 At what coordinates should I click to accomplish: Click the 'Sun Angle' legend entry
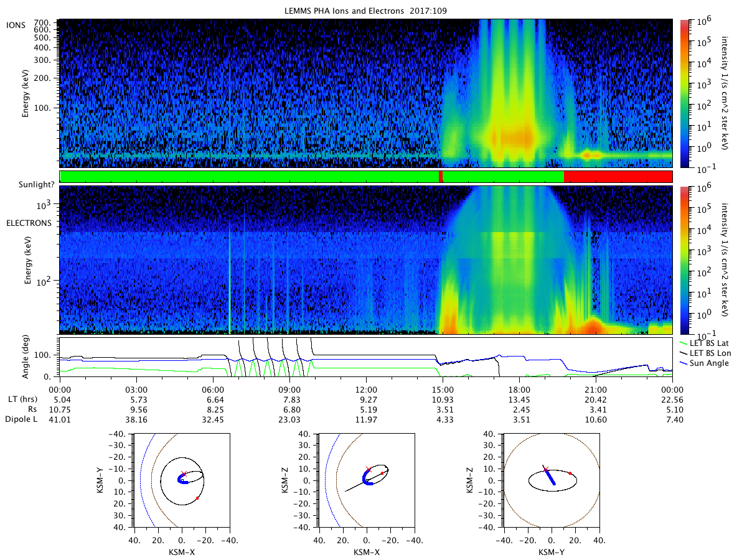(704, 363)
